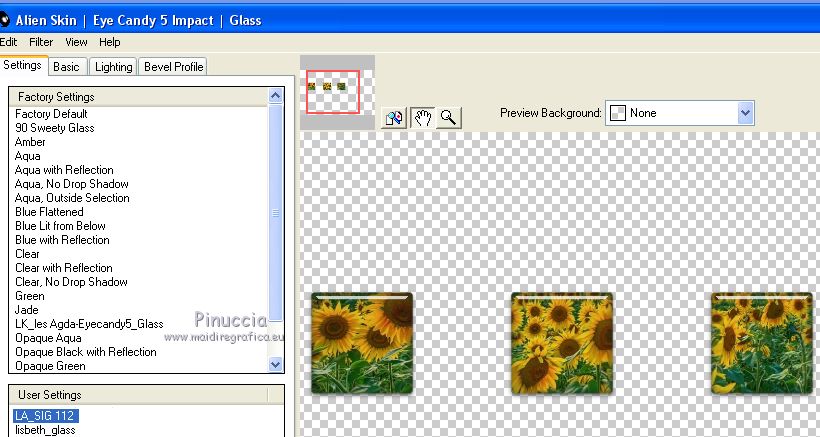
Task: Open the Preview Background dropdown
Action: pos(680,113)
